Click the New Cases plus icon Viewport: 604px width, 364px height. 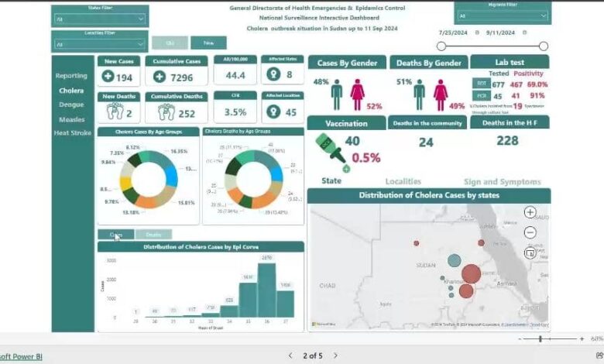coord(108,77)
